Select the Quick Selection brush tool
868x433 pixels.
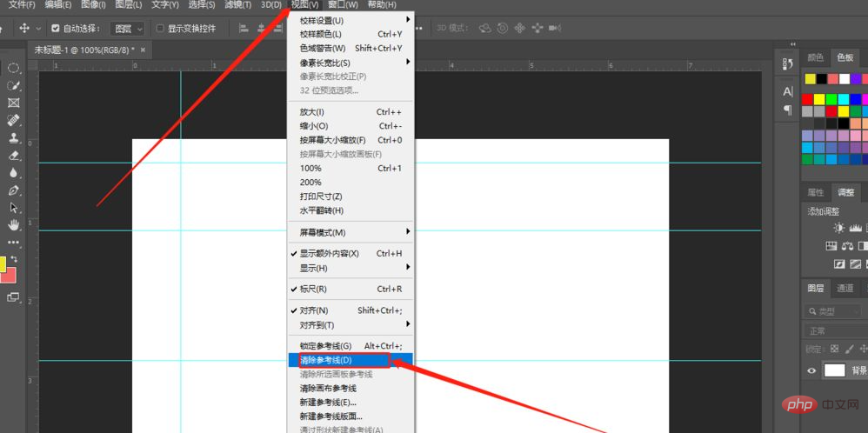tap(13, 86)
